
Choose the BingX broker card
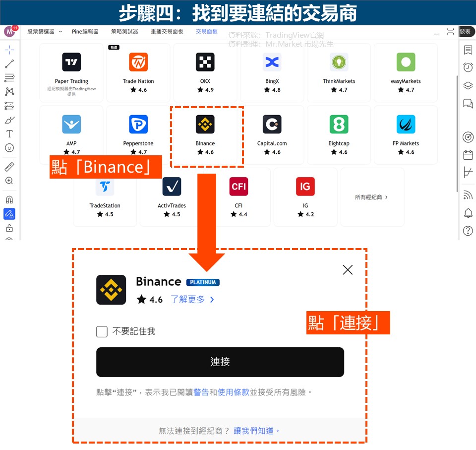coord(272,72)
